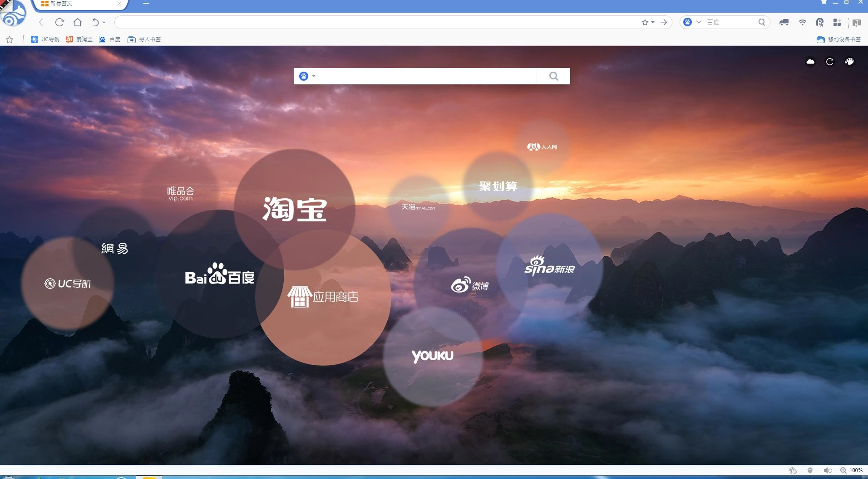868x479 pixels.
Task: Click the flower icon in status bar
Action: (x=793, y=470)
